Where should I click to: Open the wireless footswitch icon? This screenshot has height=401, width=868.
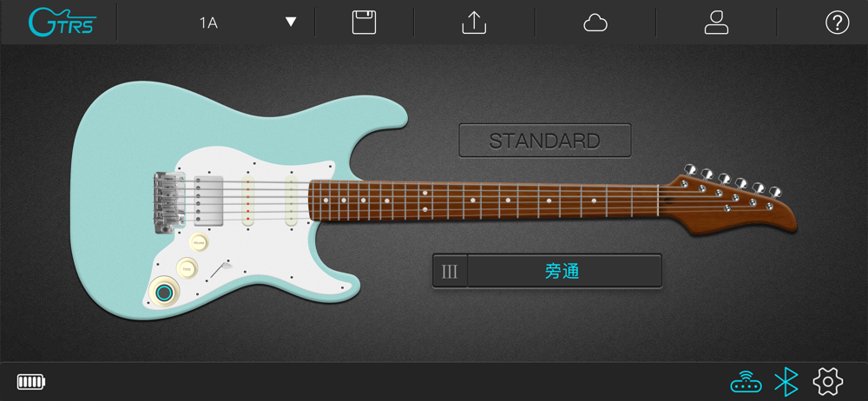point(746,382)
